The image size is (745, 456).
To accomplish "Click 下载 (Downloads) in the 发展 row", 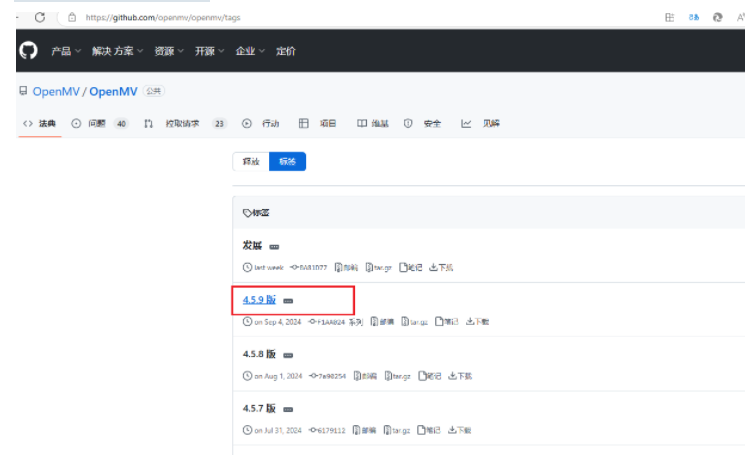I will [x=441, y=267].
